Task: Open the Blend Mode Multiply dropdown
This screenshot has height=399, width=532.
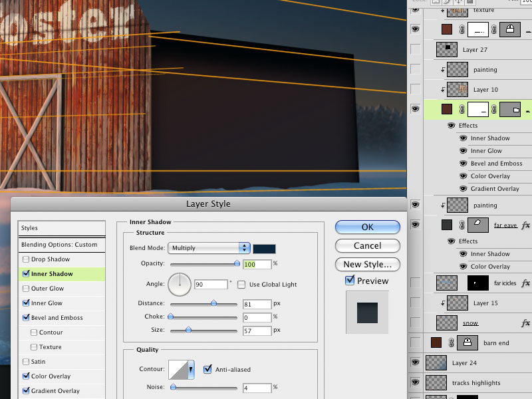Action: [x=209, y=248]
